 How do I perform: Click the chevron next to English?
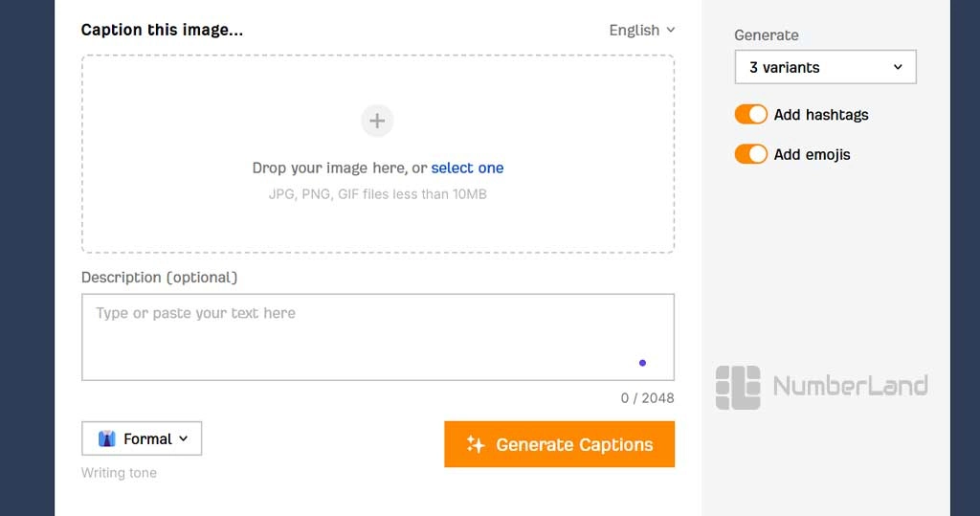671,30
